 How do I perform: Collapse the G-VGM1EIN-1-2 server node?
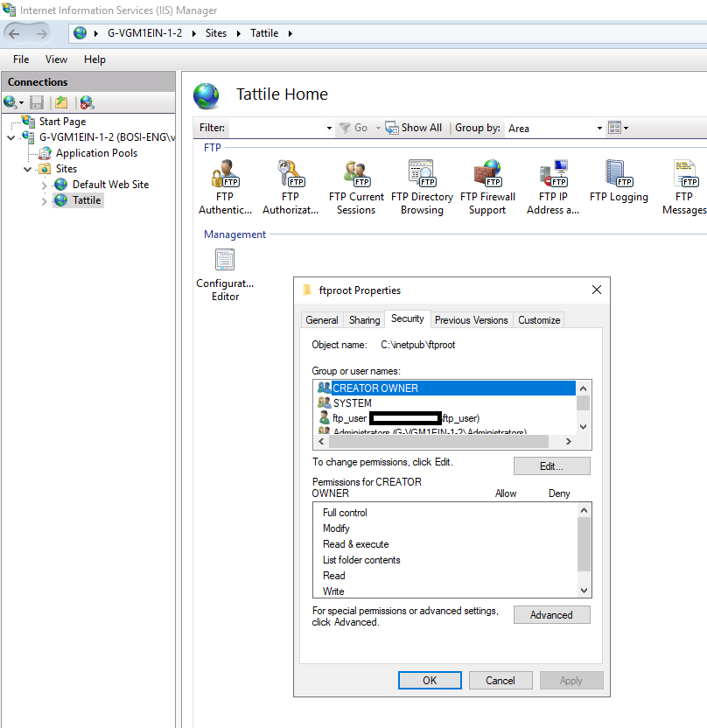point(11,138)
